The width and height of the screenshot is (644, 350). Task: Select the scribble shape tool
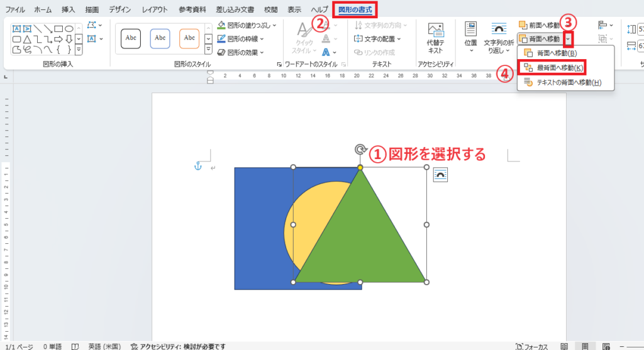point(27,50)
